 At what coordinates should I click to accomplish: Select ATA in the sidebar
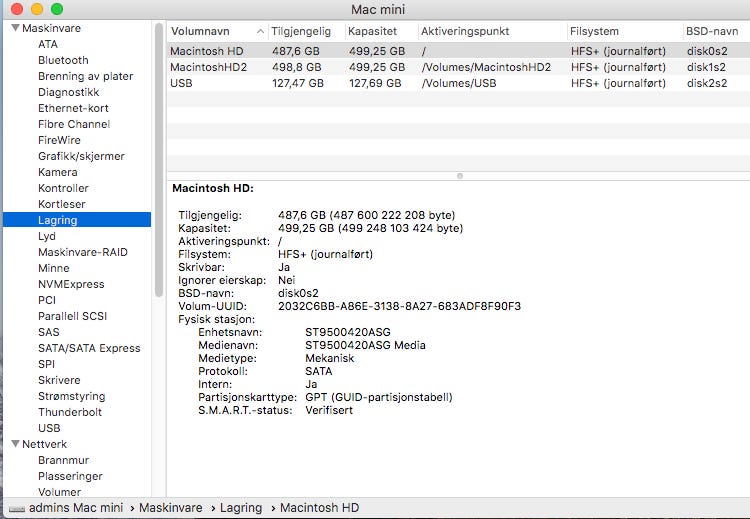tap(48, 44)
